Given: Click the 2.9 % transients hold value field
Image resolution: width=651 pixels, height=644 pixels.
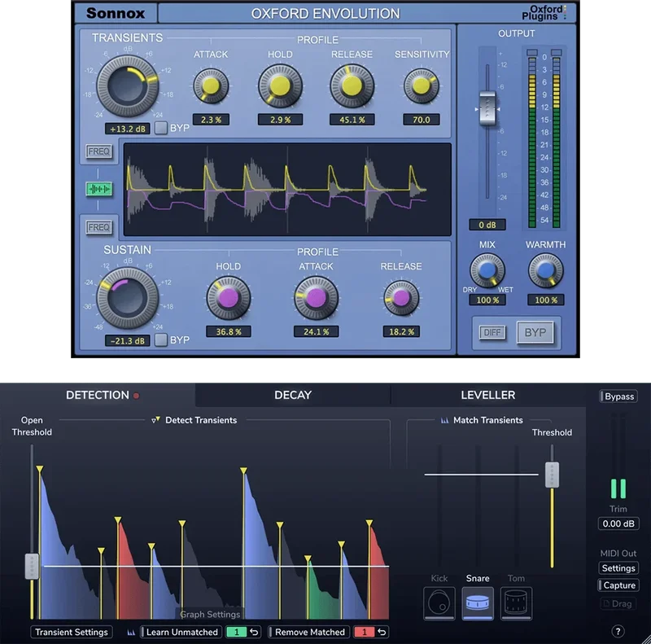Looking at the screenshot, I should pyautogui.click(x=280, y=120).
